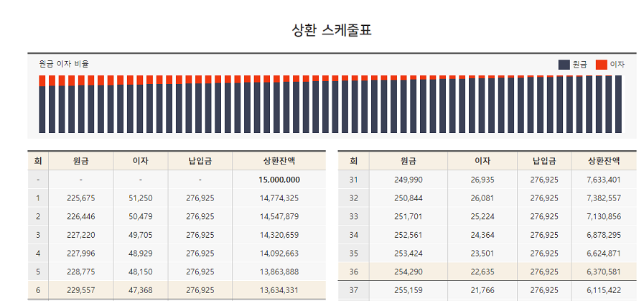Select remaining balance 13,634,331
This screenshot has width=644, height=301.
click(279, 290)
